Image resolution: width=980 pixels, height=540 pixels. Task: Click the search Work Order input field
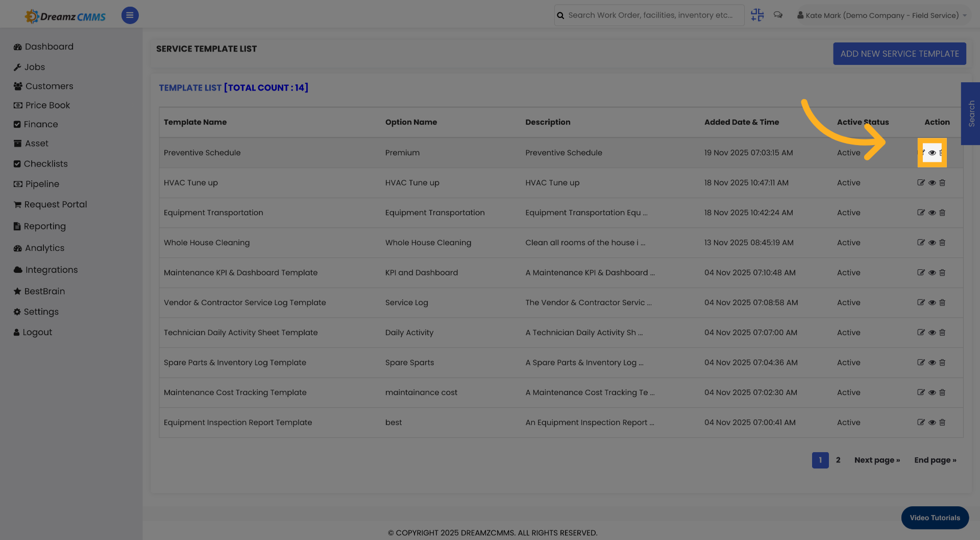pyautogui.click(x=648, y=15)
